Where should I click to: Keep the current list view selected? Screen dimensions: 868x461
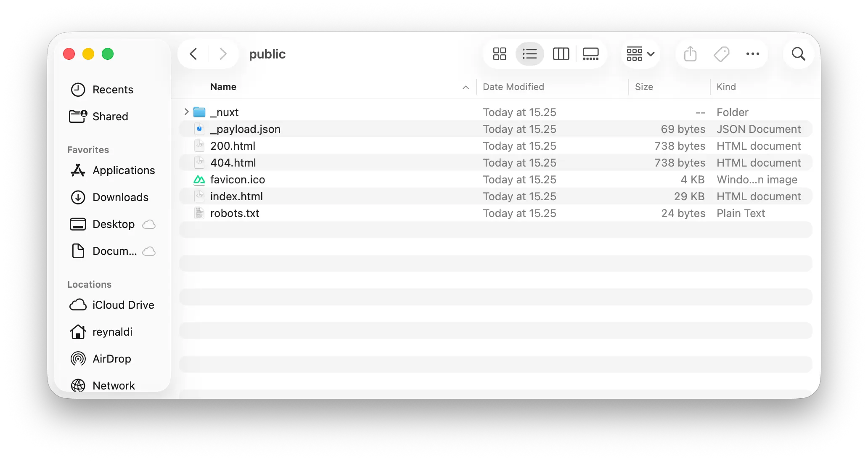[x=529, y=54]
